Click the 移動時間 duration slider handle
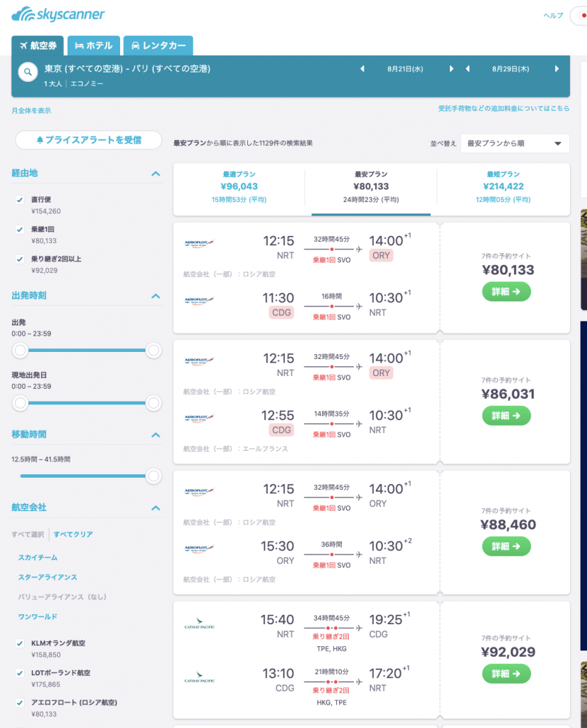587x728 pixels. click(154, 476)
